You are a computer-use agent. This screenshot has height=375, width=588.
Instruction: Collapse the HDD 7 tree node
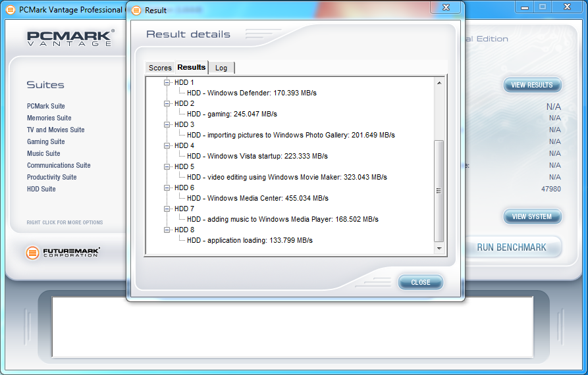click(x=167, y=209)
